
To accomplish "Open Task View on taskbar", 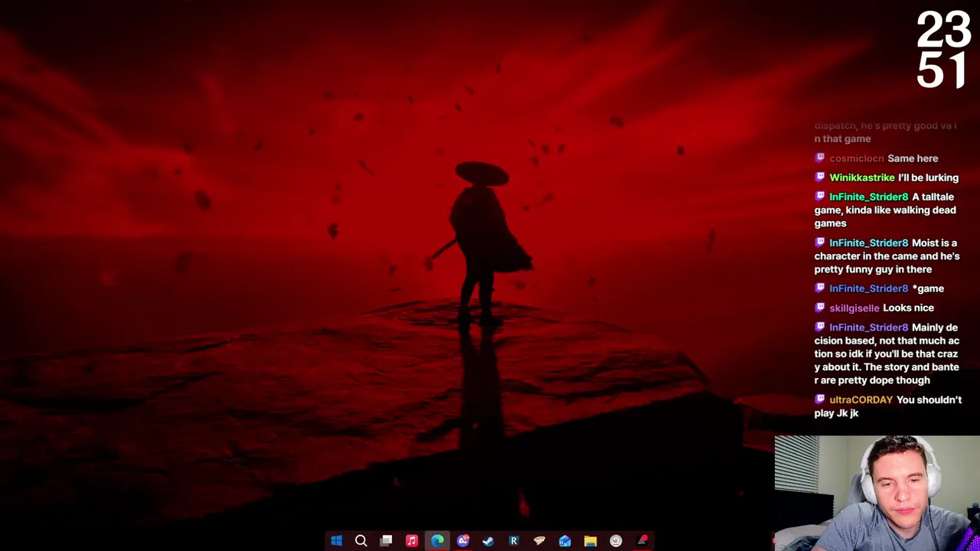I will 387,541.
